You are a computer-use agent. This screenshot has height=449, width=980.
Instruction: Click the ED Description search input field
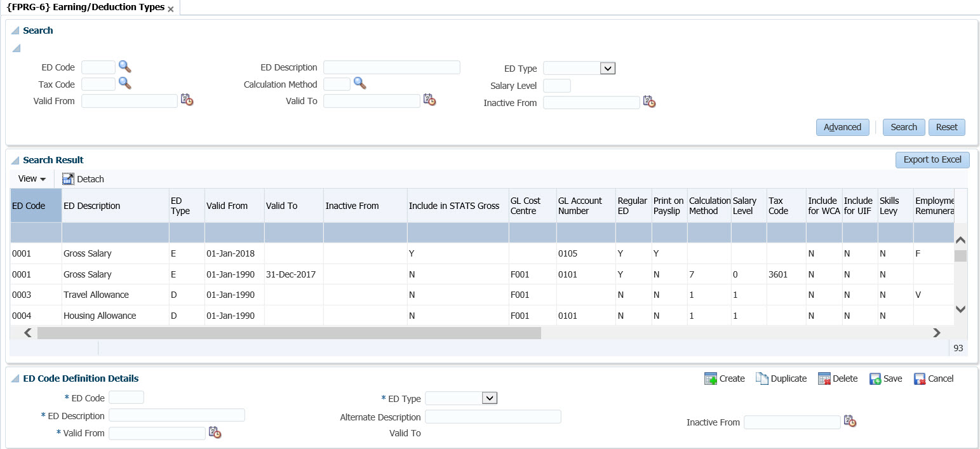(391, 67)
